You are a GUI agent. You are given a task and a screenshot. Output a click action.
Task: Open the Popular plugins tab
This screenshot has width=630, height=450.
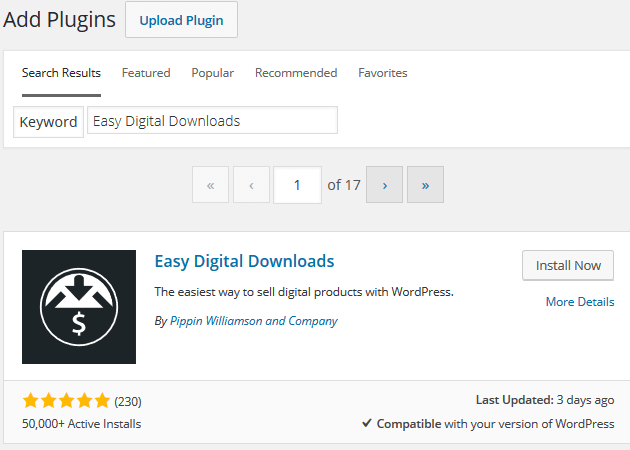point(213,73)
